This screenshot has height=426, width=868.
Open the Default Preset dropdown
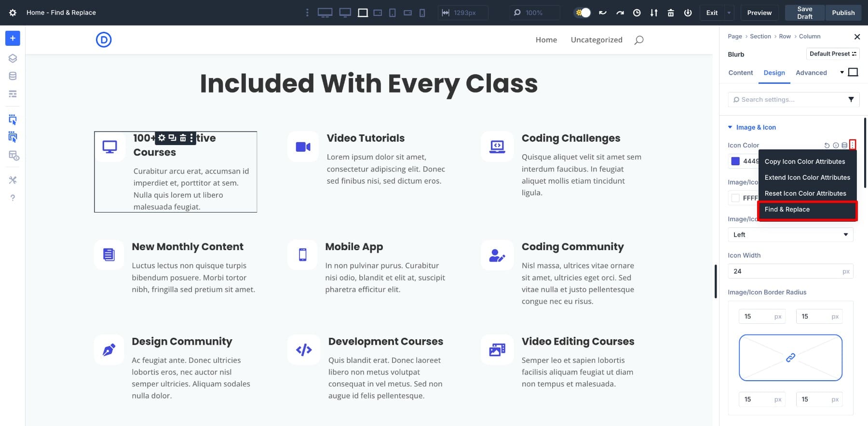point(832,54)
